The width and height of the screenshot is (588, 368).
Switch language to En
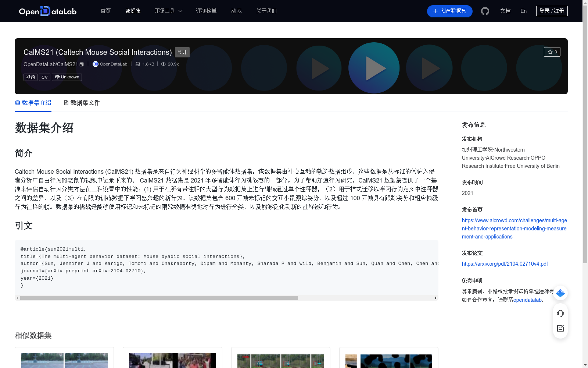pyautogui.click(x=524, y=11)
